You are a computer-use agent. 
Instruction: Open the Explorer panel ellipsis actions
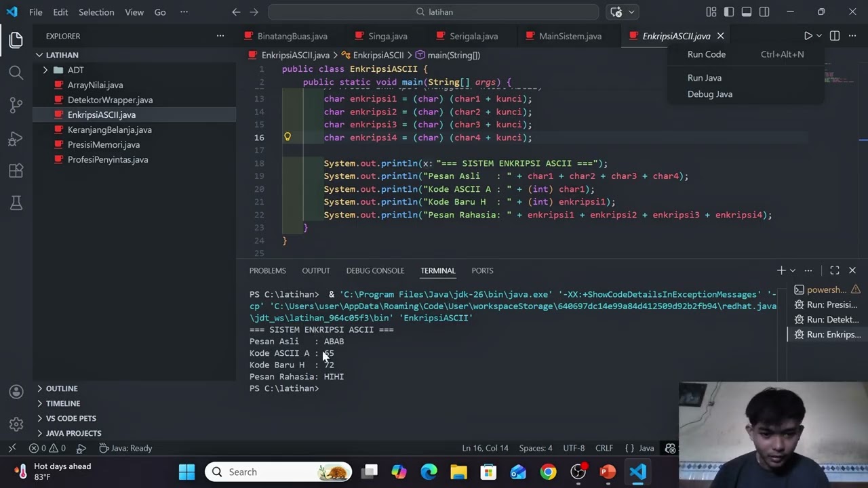pyautogui.click(x=220, y=36)
